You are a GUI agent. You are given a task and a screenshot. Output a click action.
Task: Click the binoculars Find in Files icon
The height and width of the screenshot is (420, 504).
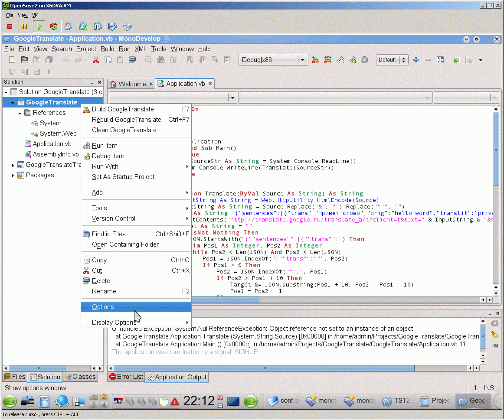coord(161,60)
